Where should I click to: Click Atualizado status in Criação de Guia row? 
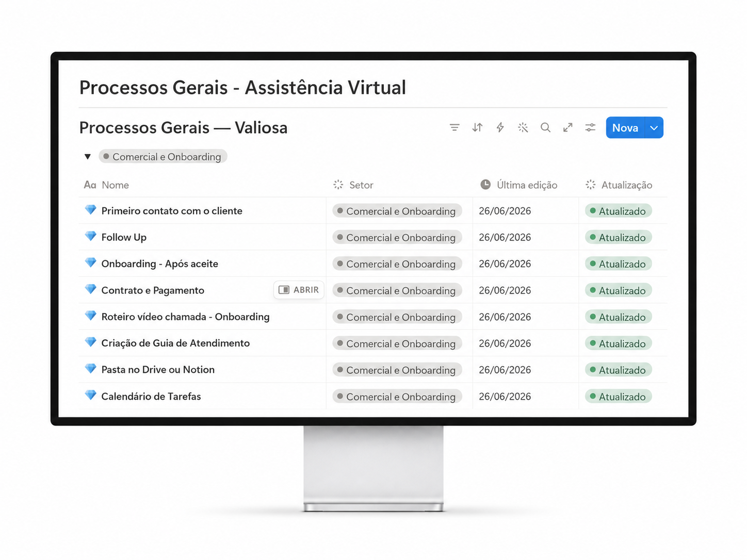coord(618,343)
